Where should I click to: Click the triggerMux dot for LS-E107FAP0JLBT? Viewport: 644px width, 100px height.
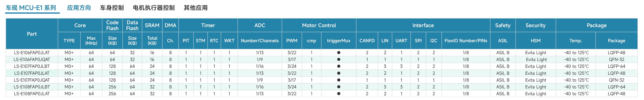click(x=339, y=66)
